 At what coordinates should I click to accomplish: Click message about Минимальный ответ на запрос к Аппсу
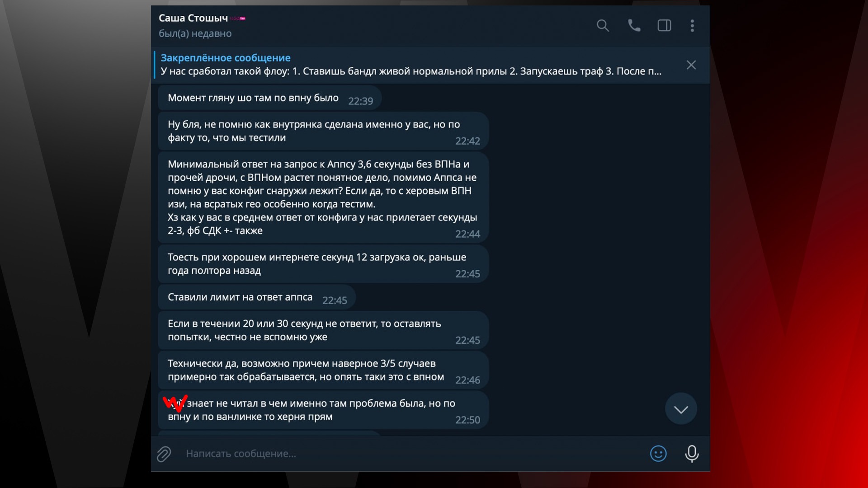[x=323, y=197]
